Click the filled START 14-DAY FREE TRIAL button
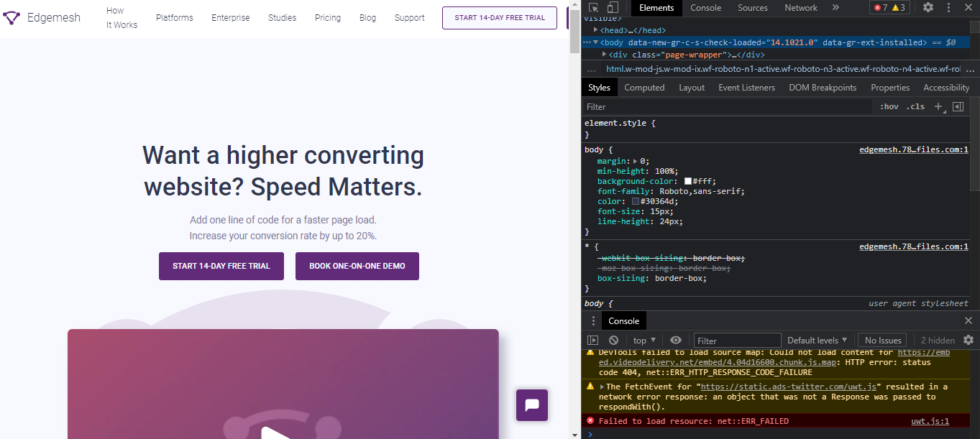Image resolution: width=980 pixels, height=439 pixels. click(x=221, y=266)
